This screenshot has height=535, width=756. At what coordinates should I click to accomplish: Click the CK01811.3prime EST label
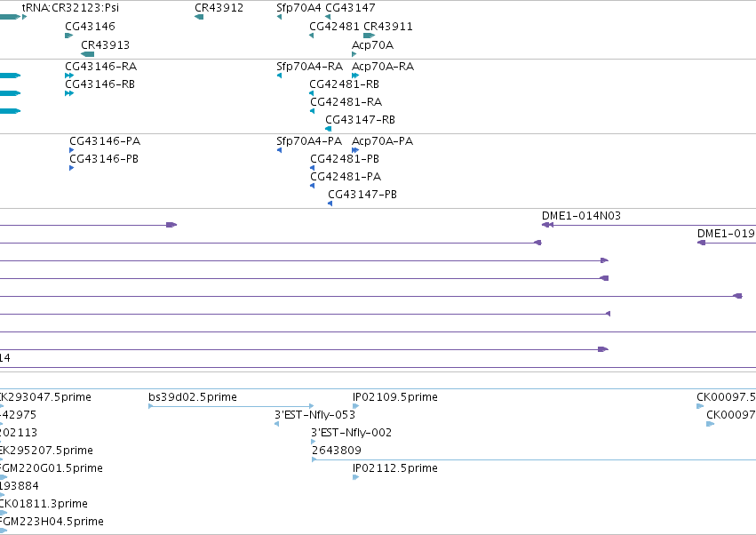coord(44,504)
